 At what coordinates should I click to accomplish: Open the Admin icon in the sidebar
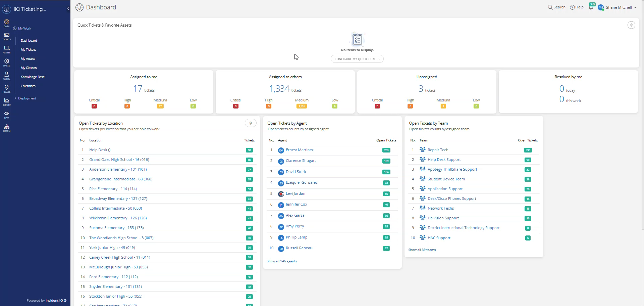[6, 128]
